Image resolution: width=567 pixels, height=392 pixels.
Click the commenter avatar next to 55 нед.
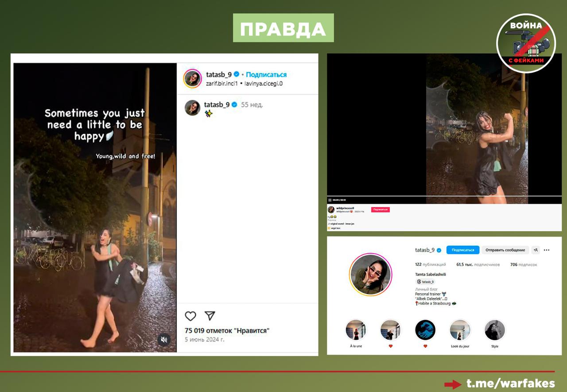tap(193, 108)
